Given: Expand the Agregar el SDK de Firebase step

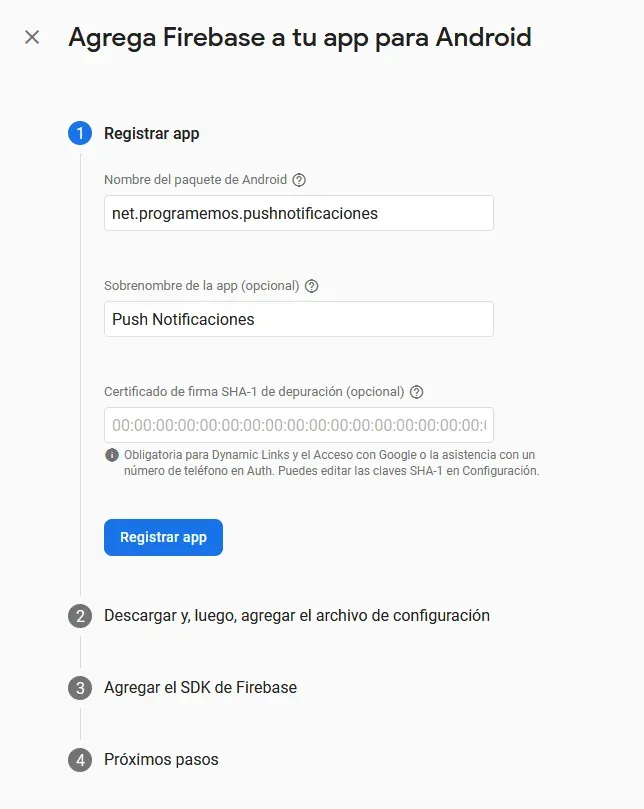Looking at the screenshot, I should click(x=216, y=688).
